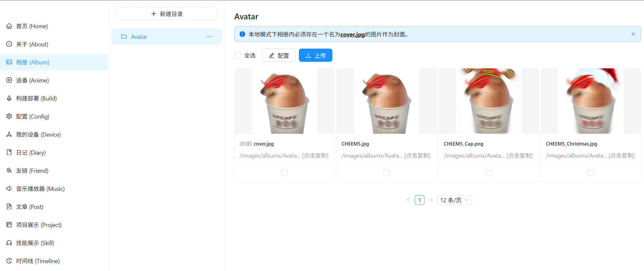
Task: Click the cover.jpg link in alert
Action: [353, 34]
